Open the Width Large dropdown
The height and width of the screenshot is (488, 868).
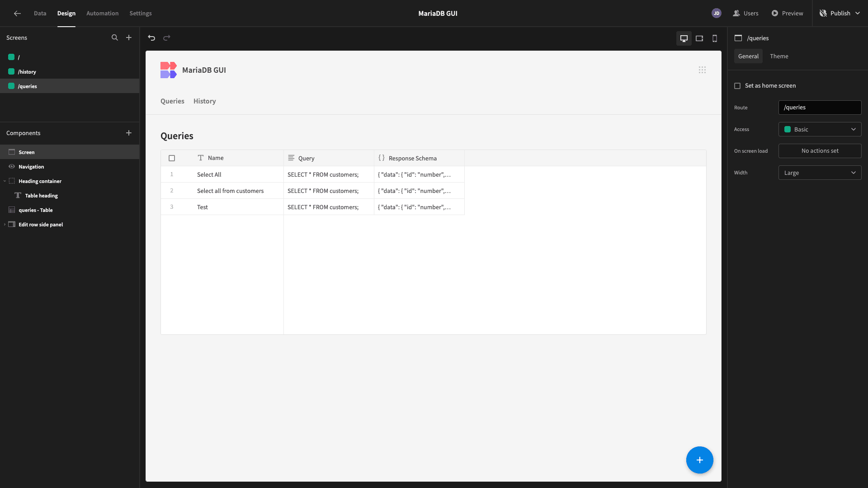point(820,173)
